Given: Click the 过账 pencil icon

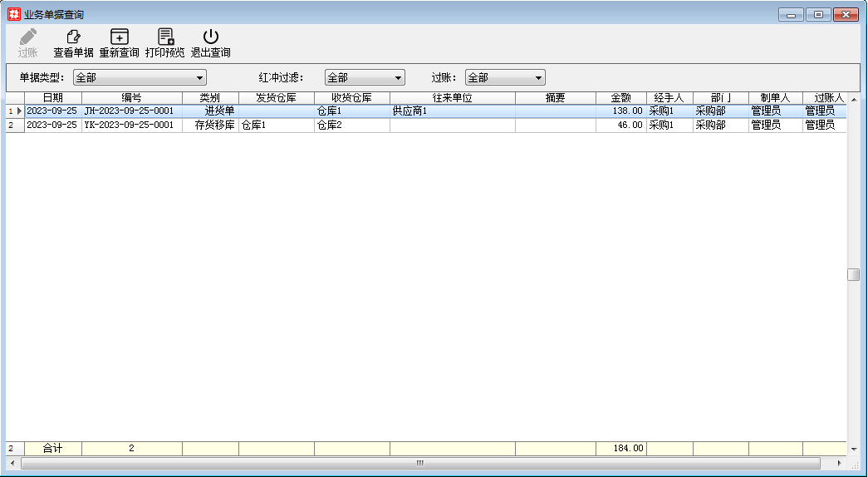Looking at the screenshot, I should tap(28, 37).
